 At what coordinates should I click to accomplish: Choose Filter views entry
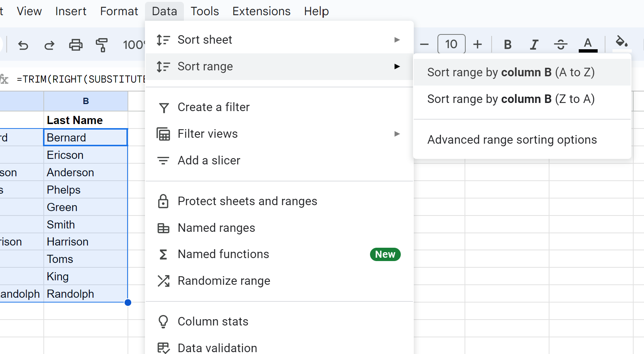click(280, 134)
